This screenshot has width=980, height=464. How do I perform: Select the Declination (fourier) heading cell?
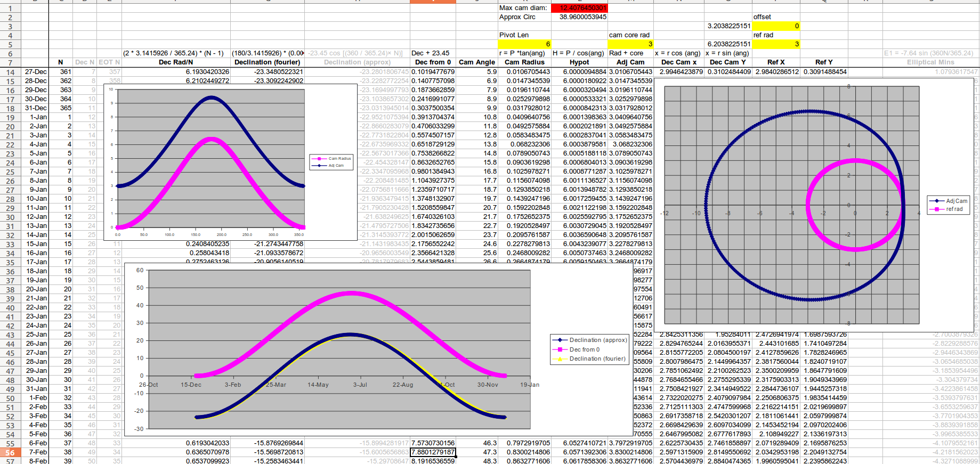(x=267, y=62)
